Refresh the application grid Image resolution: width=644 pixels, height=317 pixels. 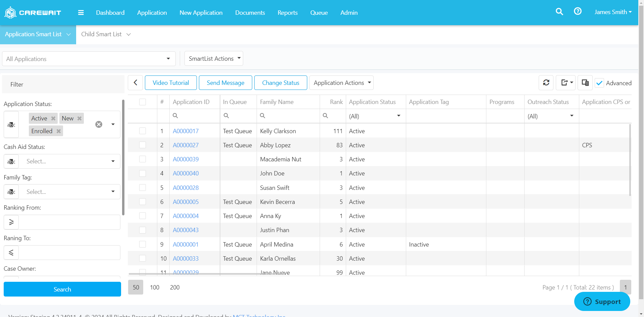(x=546, y=83)
